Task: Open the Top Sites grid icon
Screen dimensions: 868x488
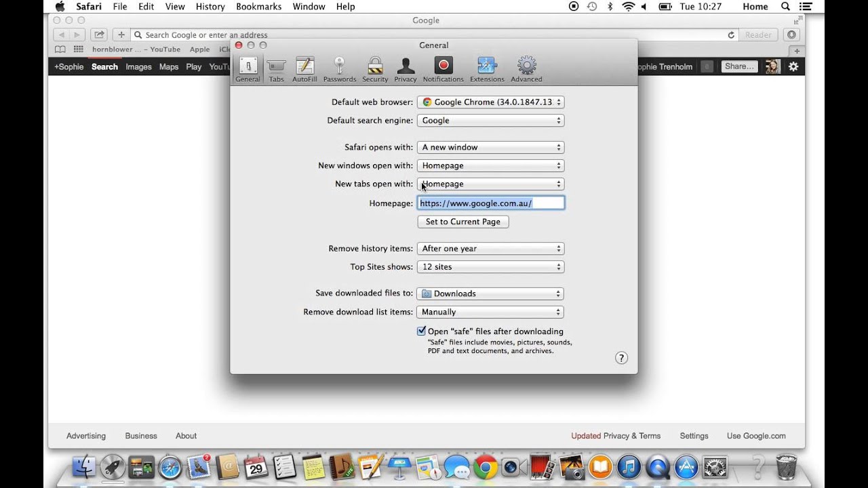Action: (x=79, y=49)
